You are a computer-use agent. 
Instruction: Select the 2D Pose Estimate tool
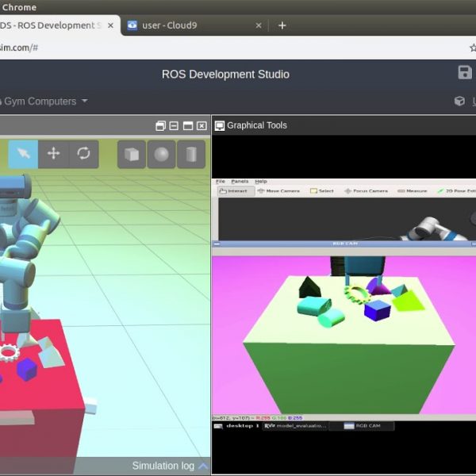click(456, 191)
